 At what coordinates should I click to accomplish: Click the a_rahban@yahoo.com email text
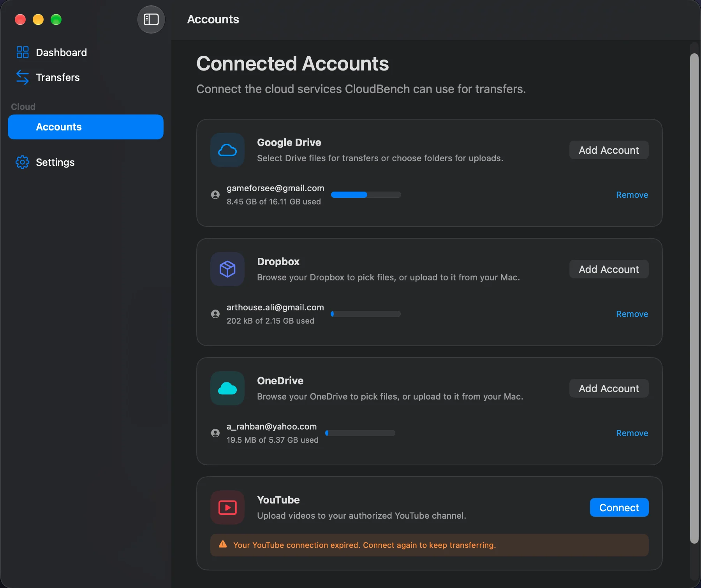(x=272, y=426)
